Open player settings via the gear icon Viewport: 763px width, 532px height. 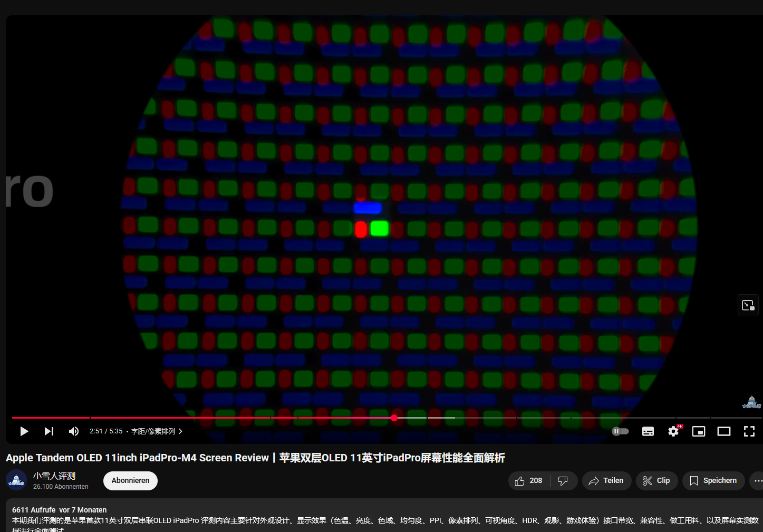coord(673,431)
